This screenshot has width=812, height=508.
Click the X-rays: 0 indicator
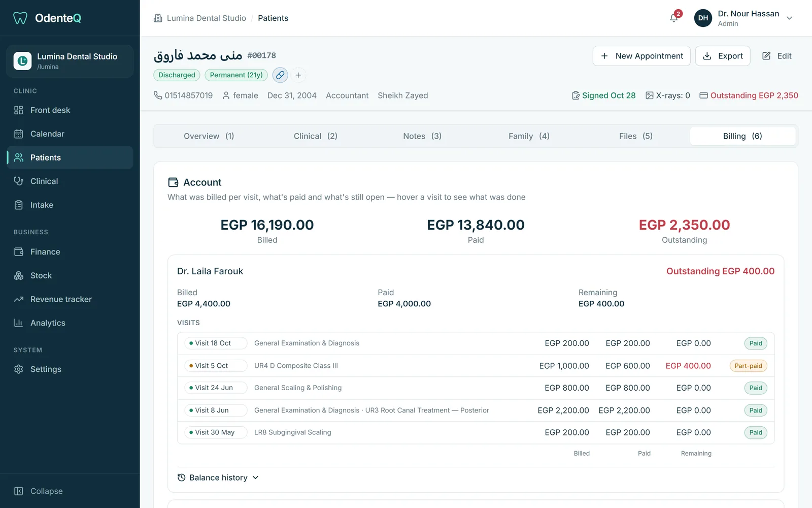[668, 96]
